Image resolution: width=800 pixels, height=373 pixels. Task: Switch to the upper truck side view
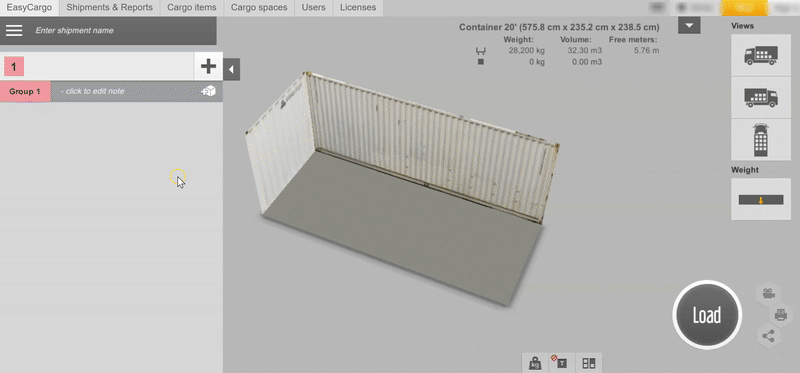tap(761, 55)
